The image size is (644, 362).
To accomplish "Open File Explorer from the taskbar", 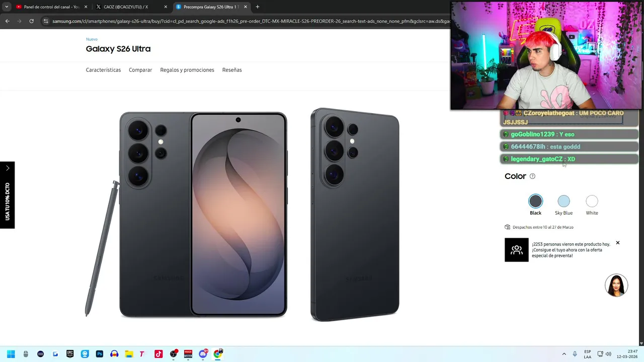I will (x=129, y=354).
